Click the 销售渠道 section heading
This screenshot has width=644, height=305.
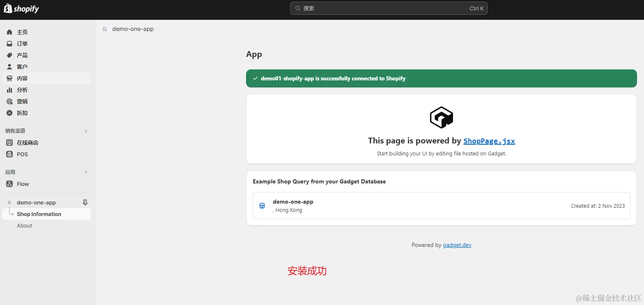tap(15, 131)
